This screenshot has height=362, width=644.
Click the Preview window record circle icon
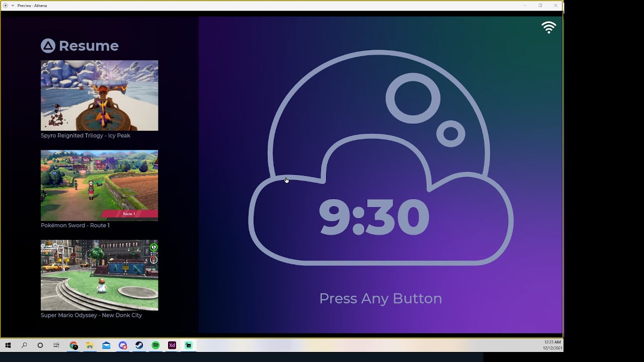point(6,6)
